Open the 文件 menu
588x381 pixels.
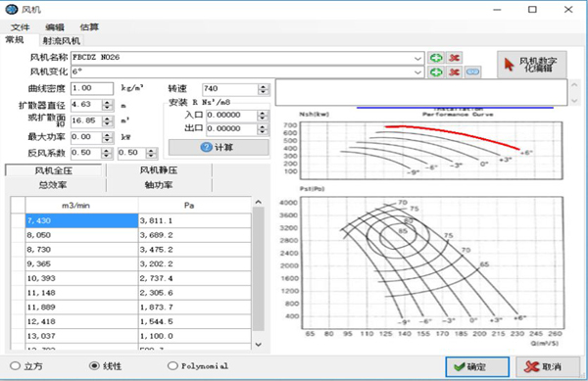point(20,27)
